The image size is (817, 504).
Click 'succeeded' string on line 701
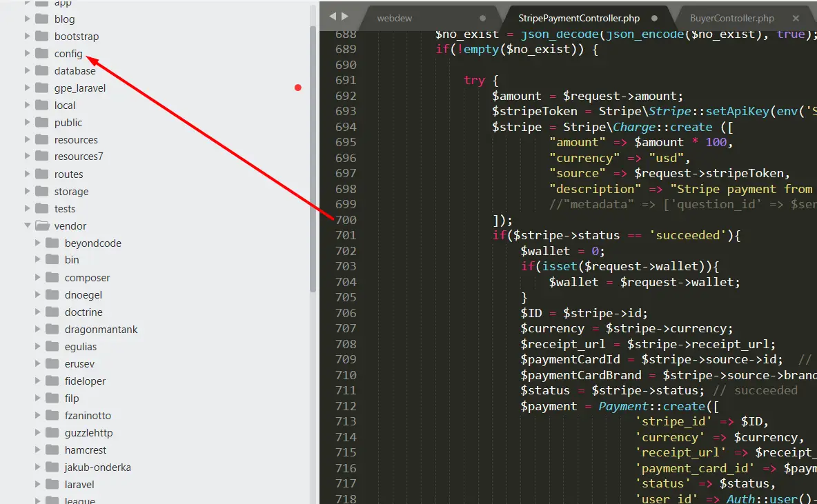(688, 235)
